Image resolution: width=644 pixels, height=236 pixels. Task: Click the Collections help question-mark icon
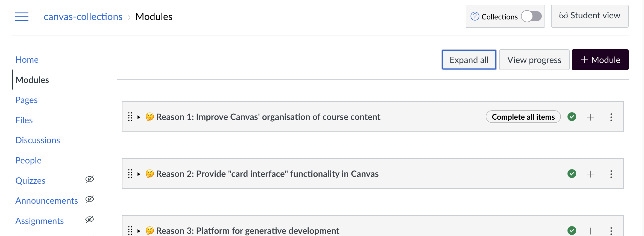[x=475, y=16]
